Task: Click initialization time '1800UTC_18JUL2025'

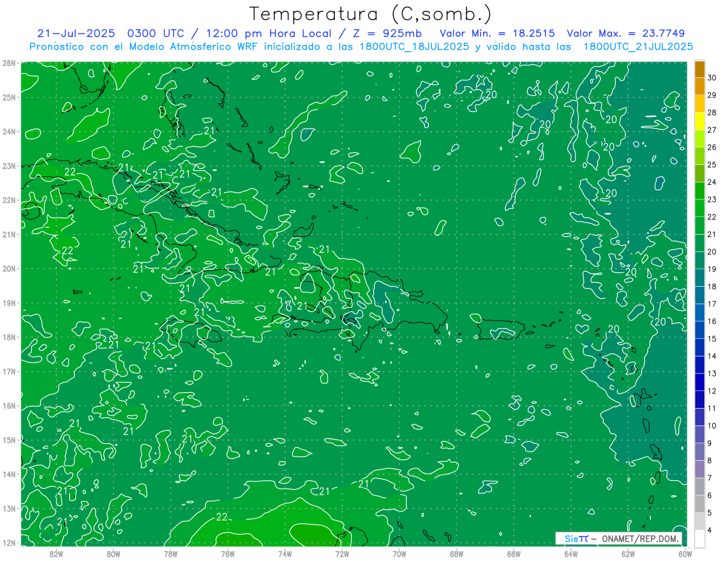Action: [414, 47]
